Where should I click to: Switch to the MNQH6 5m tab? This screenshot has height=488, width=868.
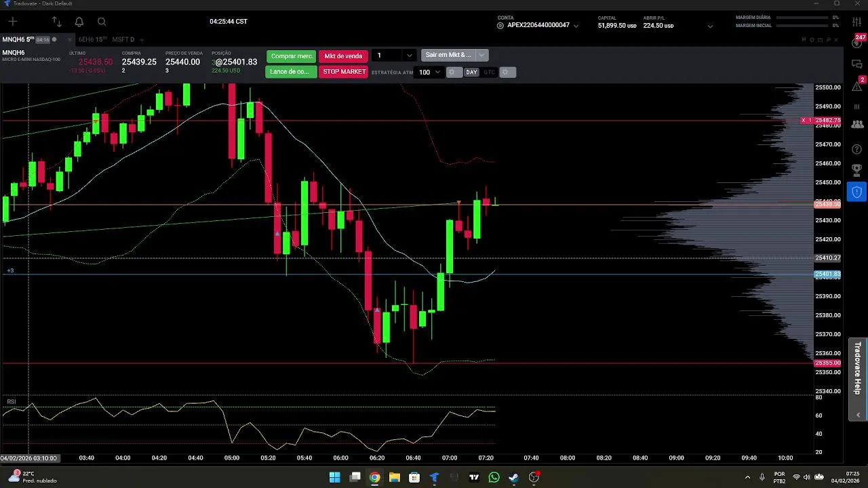click(x=18, y=39)
